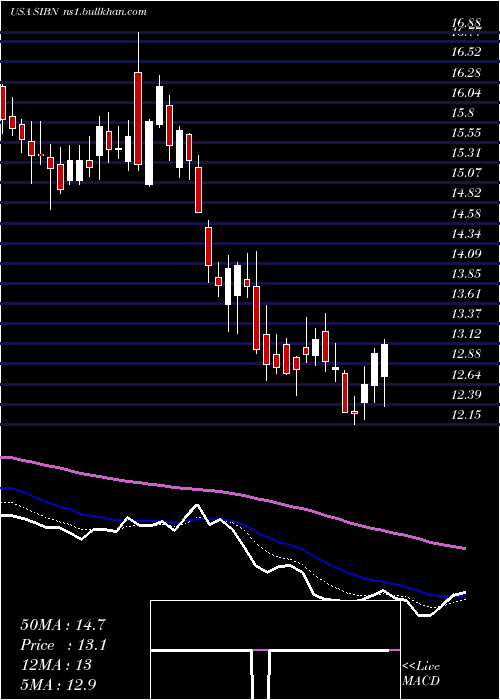This screenshot has height=700, width=500.
Task: Select the 12.64 price axis label
Action: click(x=466, y=375)
